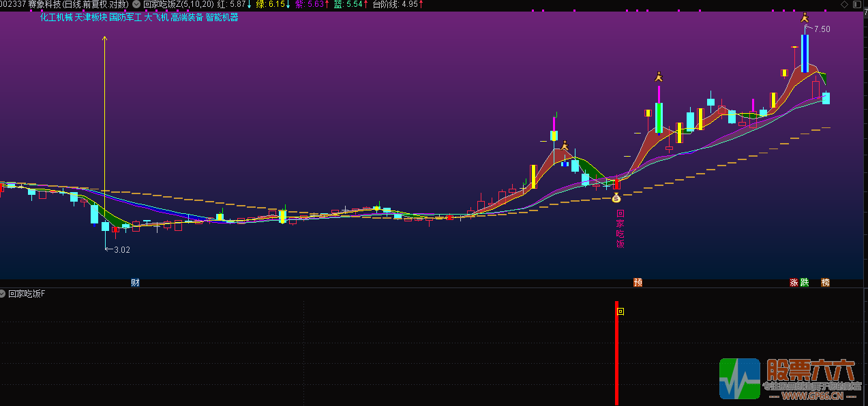
Task: Click the money bag signal icon
Action: click(616, 198)
